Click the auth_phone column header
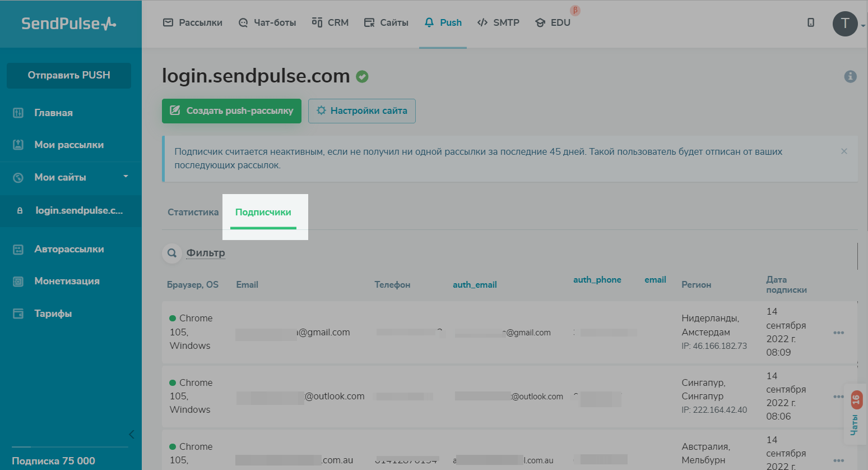The width and height of the screenshot is (868, 470). 597,280
